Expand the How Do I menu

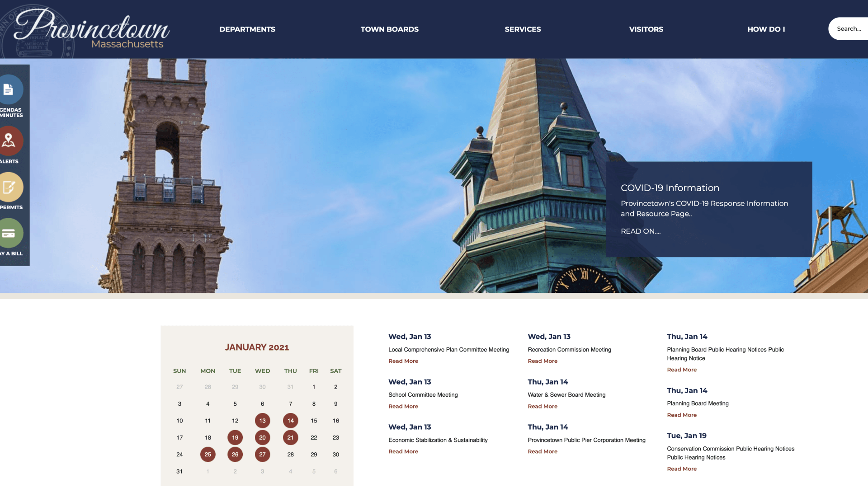(766, 29)
